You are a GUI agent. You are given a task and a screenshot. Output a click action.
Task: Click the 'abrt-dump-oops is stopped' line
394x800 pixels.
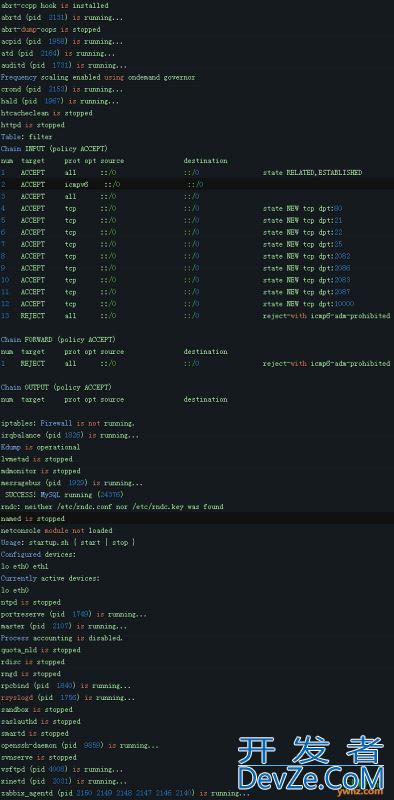51,30
